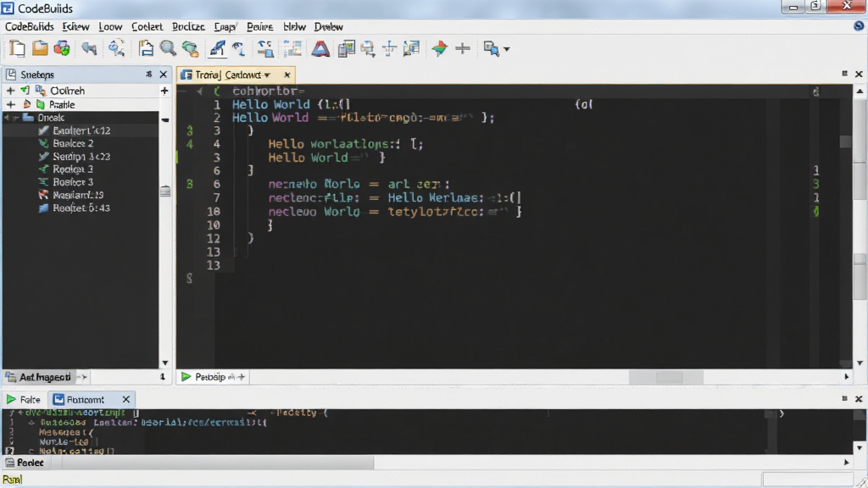This screenshot has height=488, width=868.
Task: Click the magnifying glass search icon
Action: [x=168, y=48]
